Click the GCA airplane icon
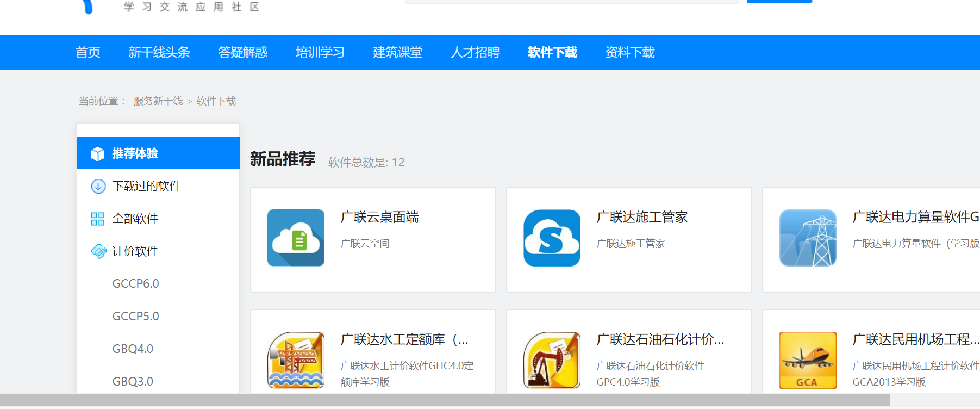Image resolution: width=980 pixels, height=409 pixels. (x=808, y=360)
